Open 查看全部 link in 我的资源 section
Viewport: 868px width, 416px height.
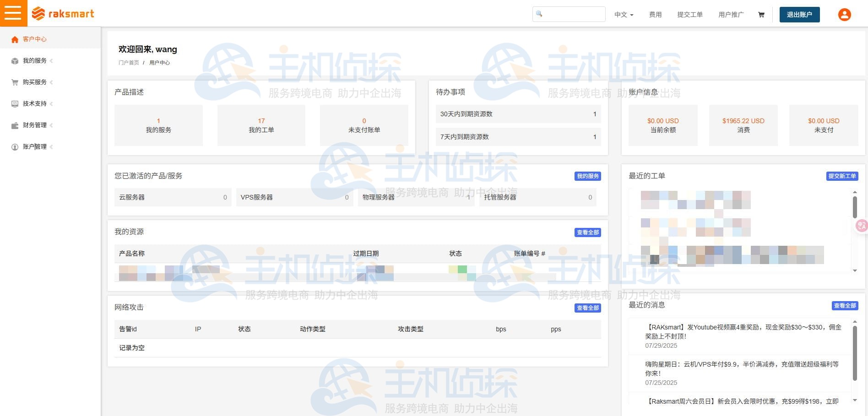click(x=587, y=232)
